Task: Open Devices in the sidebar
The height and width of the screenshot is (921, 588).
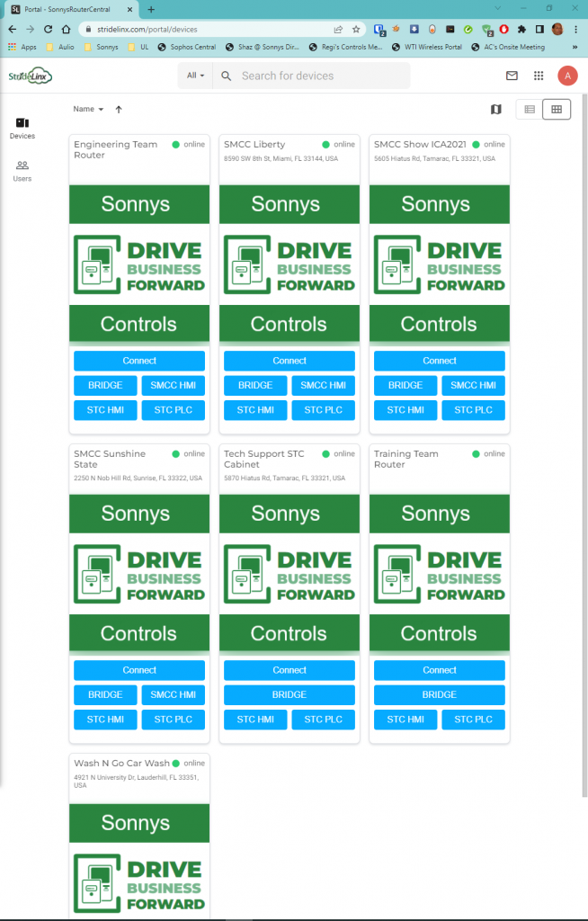Action: [x=22, y=129]
